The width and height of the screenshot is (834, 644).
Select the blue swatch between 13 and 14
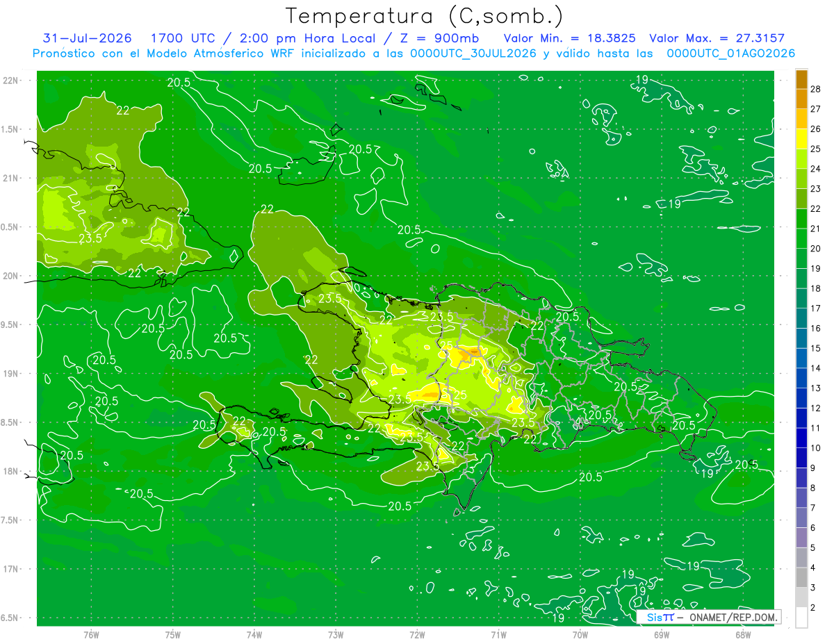point(801,379)
